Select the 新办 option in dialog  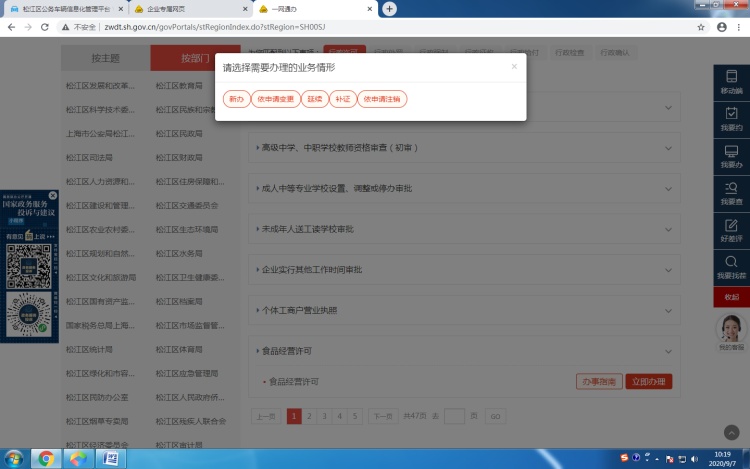click(x=236, y=99)
